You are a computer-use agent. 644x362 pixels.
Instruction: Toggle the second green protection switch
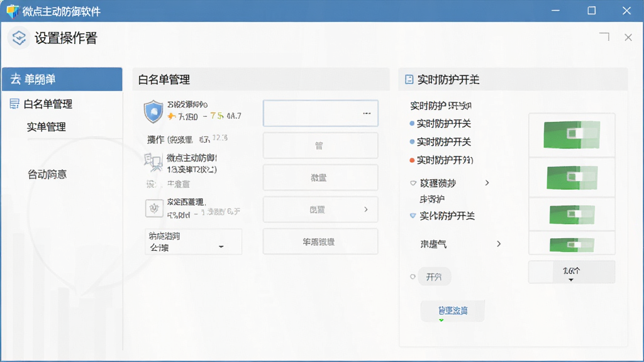point(572,177)
